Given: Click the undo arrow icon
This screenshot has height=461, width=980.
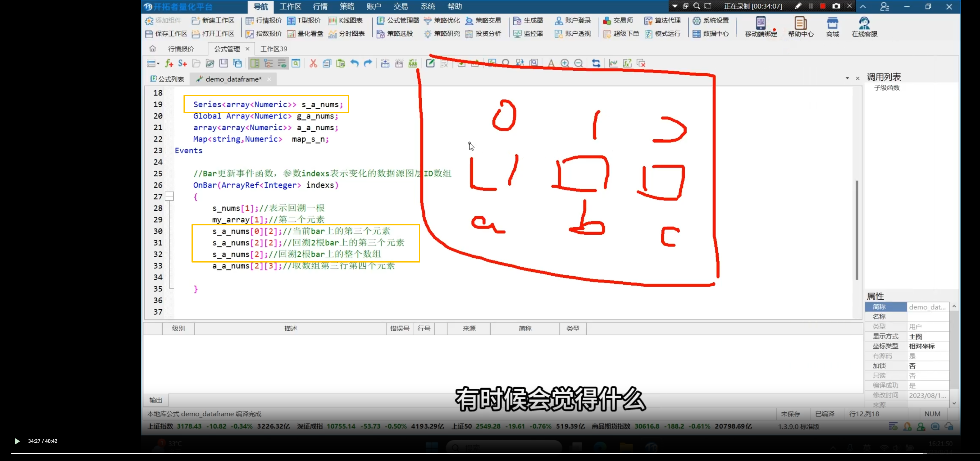Looking at the screenshot, I should 354,63.
